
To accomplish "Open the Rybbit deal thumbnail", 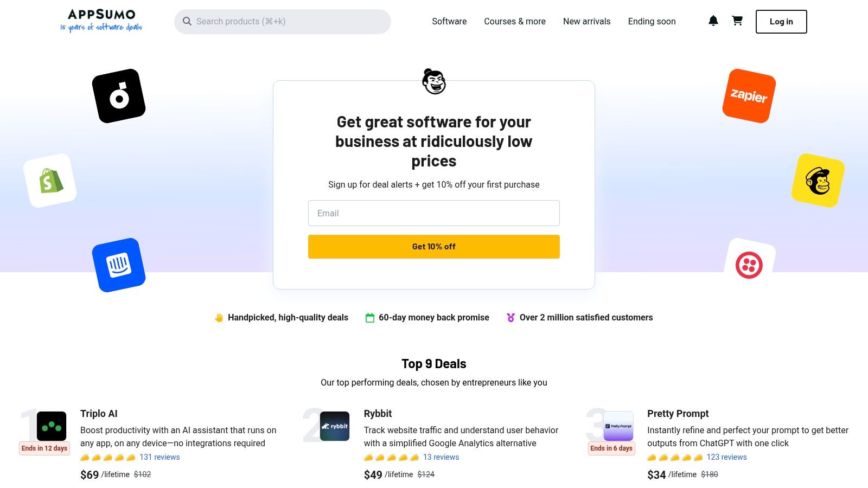I will (334, 427).
